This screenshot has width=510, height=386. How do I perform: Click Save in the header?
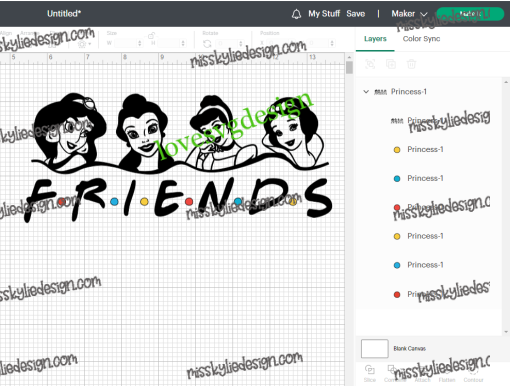coord(355,14)
